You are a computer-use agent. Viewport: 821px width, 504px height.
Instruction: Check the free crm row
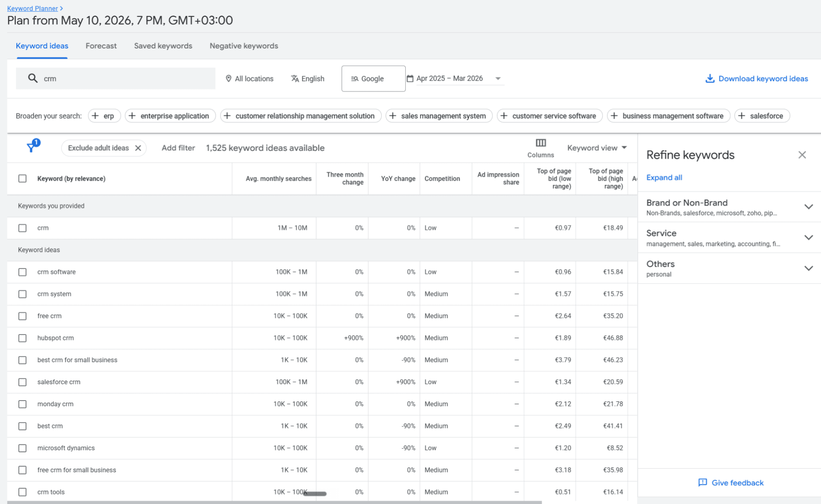click(x=23, y=316)
